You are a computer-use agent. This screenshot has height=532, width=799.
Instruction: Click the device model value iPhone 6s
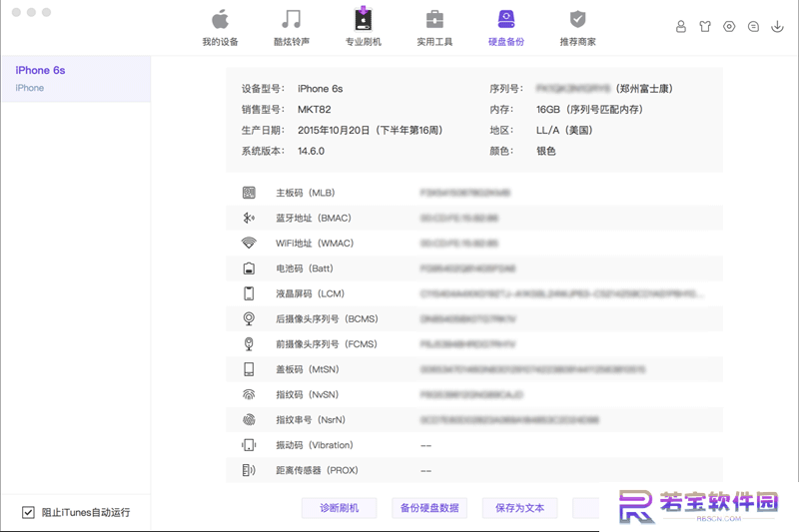[x=320, y=89]
